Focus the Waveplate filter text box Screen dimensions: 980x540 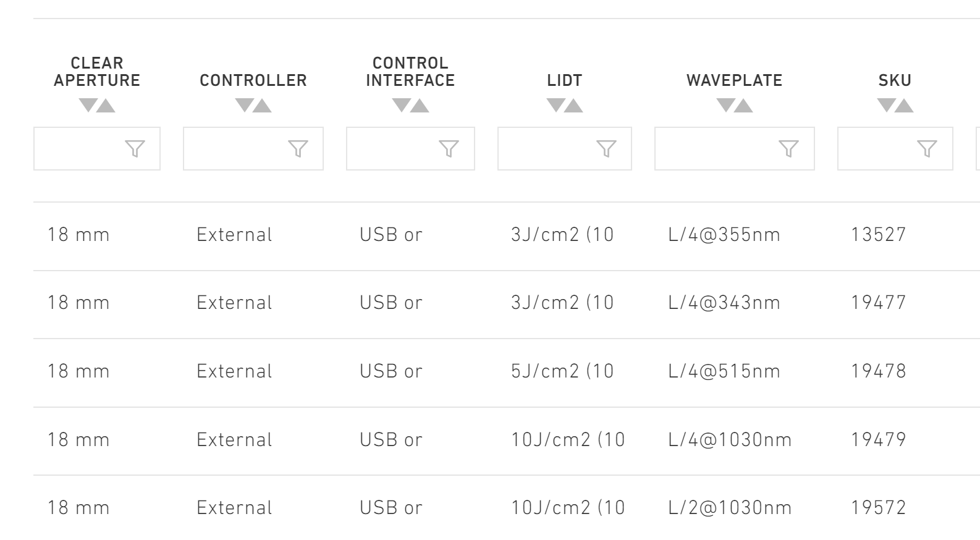(735, 149)
